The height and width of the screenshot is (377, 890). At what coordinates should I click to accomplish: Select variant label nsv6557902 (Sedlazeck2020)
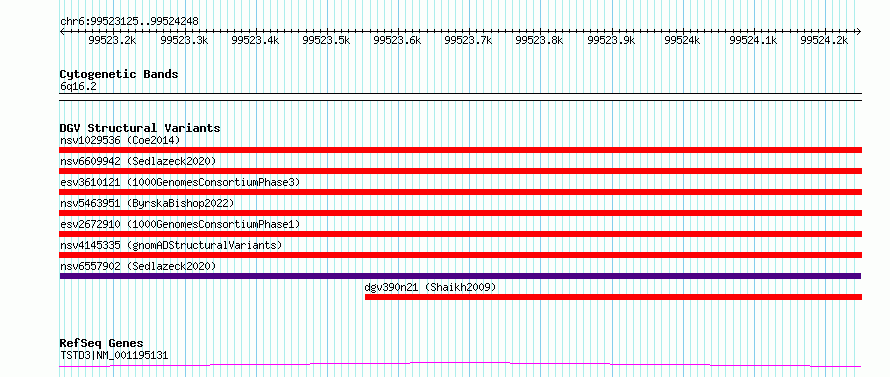pyautogui.click(x=138, y=266)
